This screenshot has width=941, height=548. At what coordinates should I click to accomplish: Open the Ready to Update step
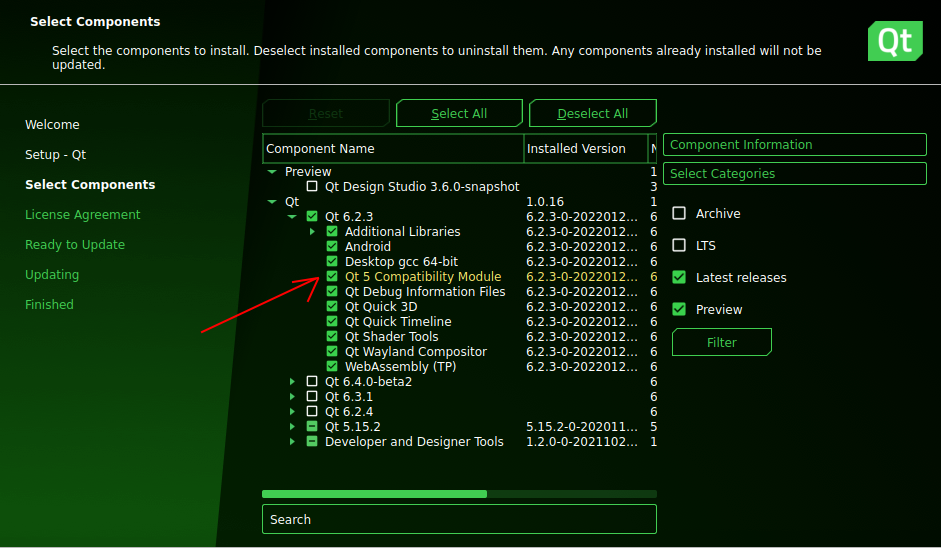click(x=75, y=244)
